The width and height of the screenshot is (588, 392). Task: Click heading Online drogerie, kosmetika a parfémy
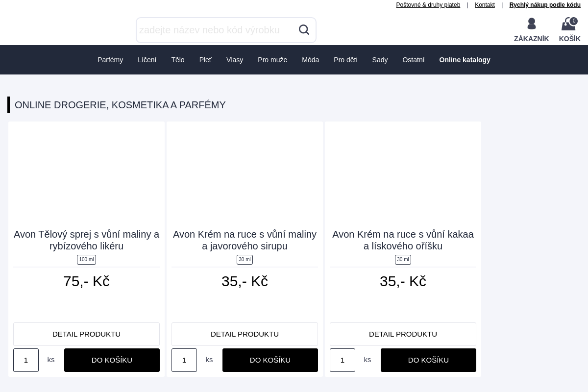coord(120,105)
